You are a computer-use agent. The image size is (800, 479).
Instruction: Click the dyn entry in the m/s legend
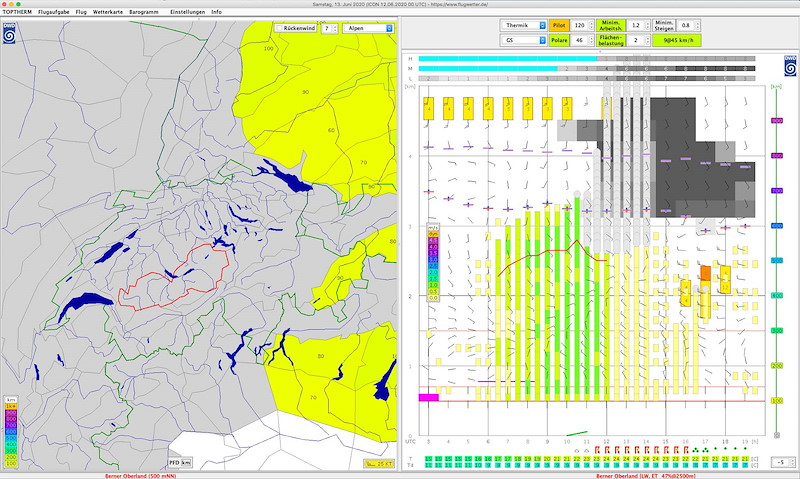tap(433, 234)
